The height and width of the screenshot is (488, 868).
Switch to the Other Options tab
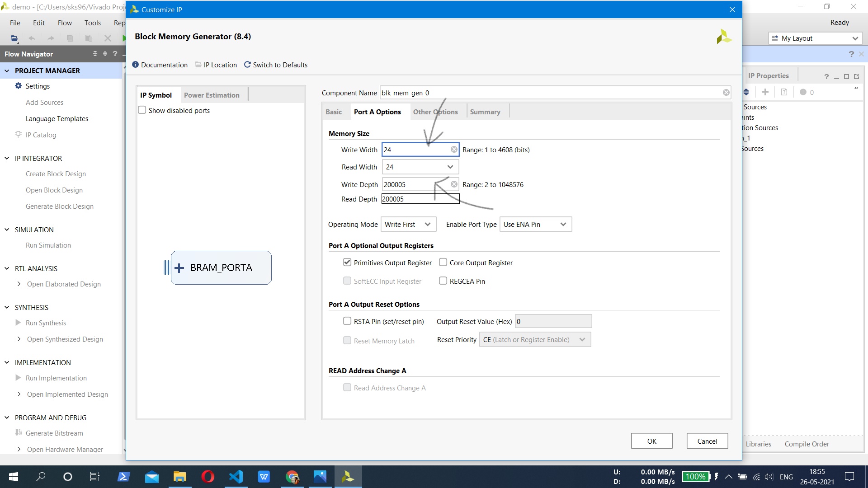pos(435,112)
